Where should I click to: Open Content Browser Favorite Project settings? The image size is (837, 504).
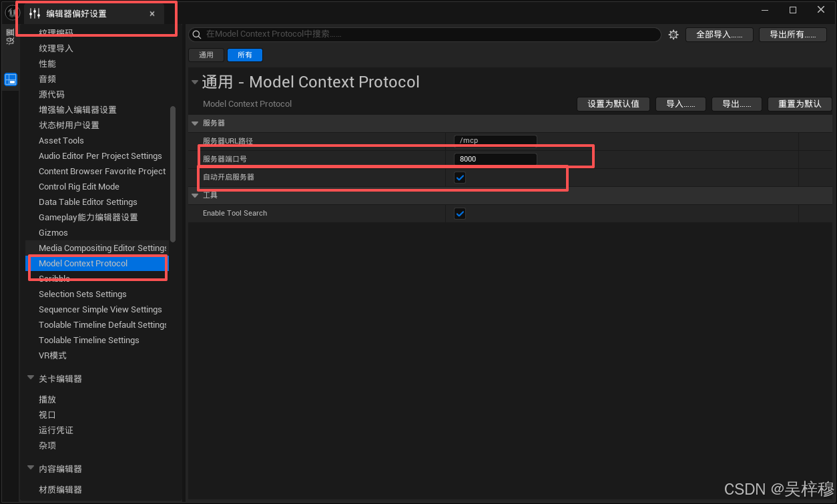tap(102, 171)
